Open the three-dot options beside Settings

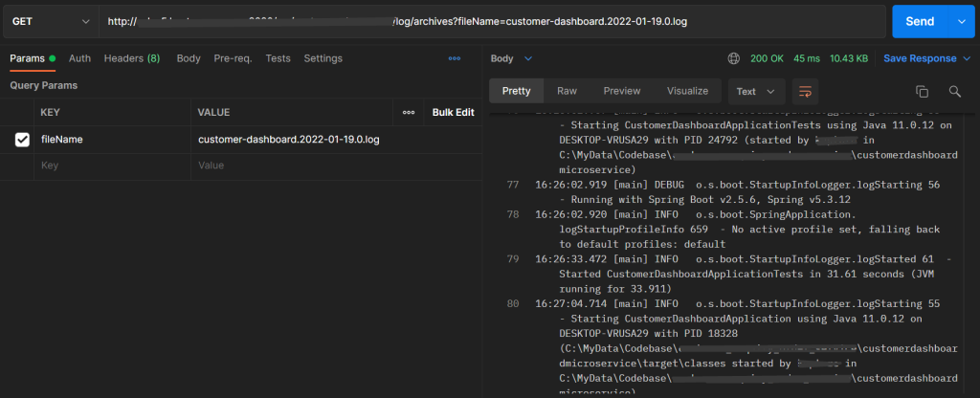[x=455, y=58]
